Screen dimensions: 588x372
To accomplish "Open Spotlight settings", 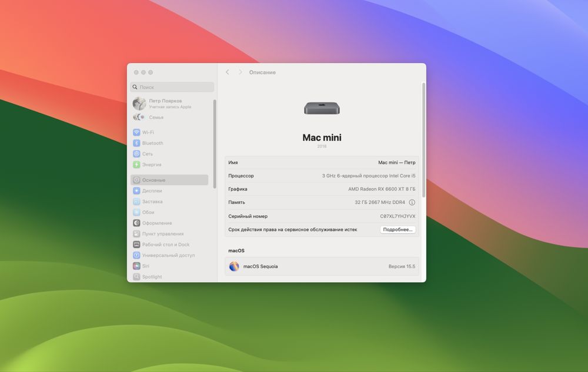I will coord(148,276).
